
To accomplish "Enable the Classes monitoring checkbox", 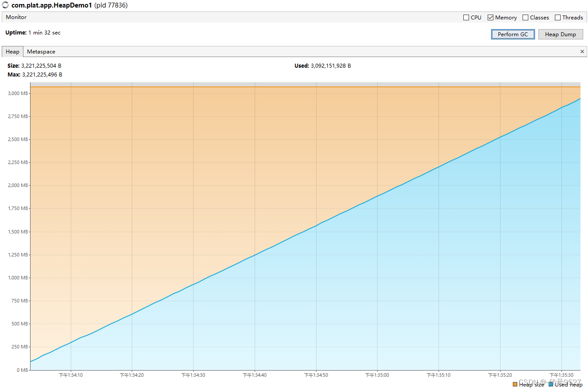I will point(525,18).
